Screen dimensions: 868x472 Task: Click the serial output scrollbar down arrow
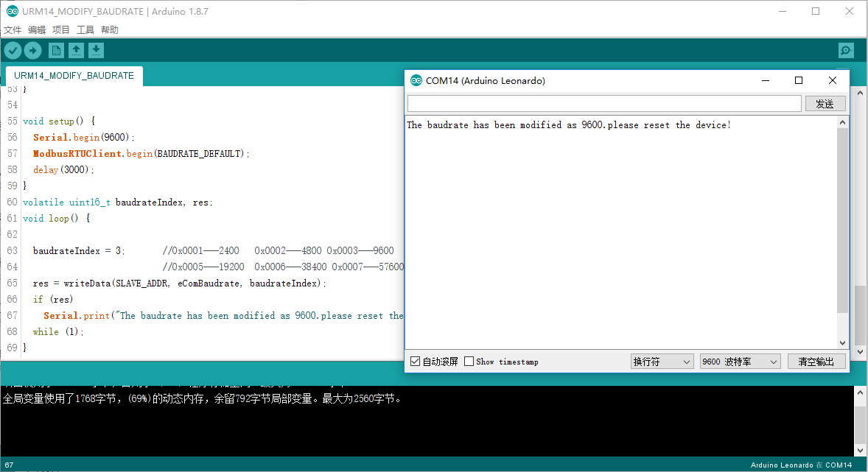842,343
